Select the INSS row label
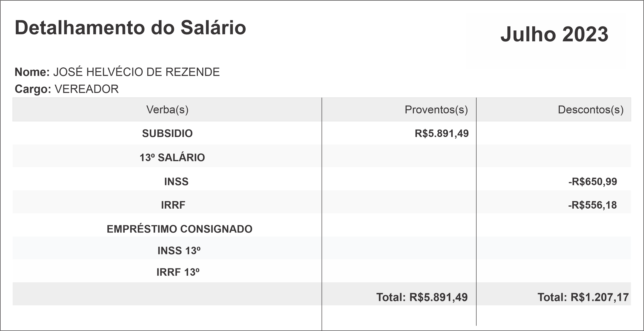 coord(176,182)
